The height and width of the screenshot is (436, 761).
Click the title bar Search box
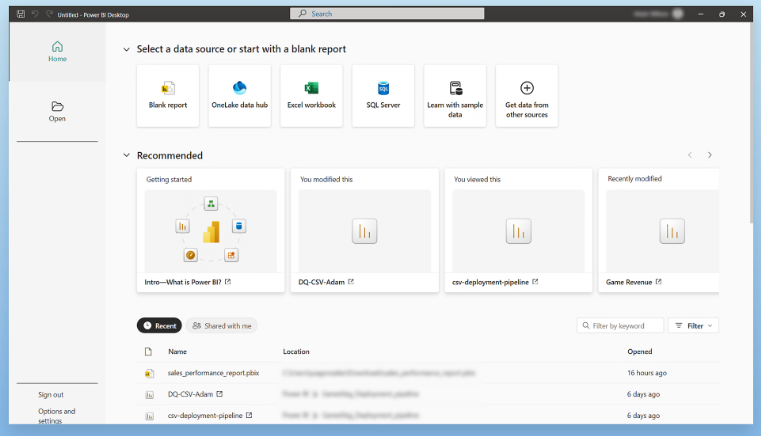point(387,14)
